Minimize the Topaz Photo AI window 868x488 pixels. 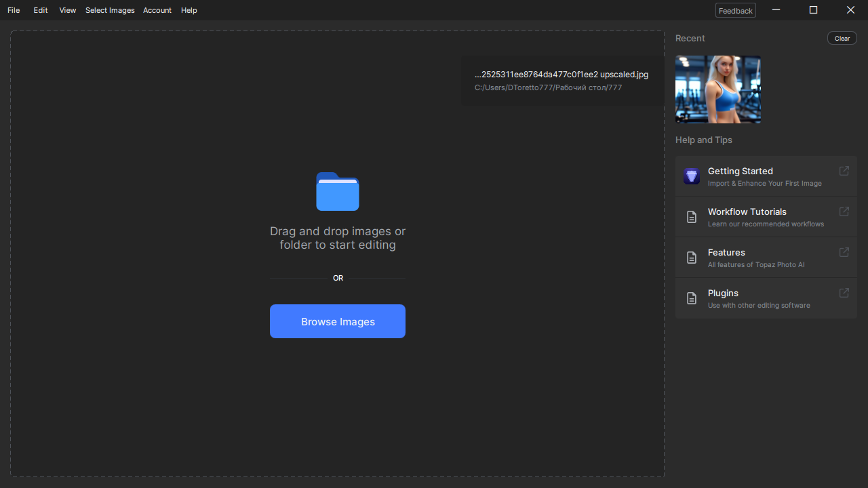coord(776,9)
